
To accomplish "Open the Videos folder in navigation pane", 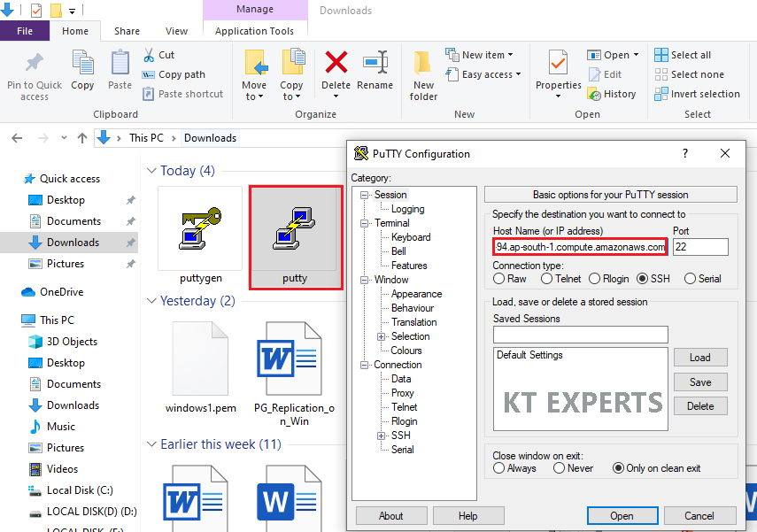I will (x=62, y=469).
